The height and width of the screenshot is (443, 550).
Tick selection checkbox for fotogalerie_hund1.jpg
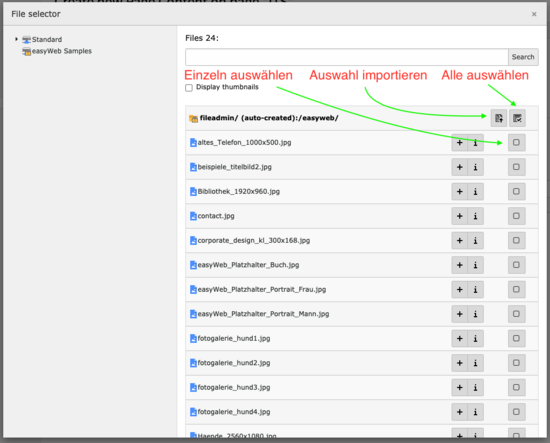tap(517, 338)
